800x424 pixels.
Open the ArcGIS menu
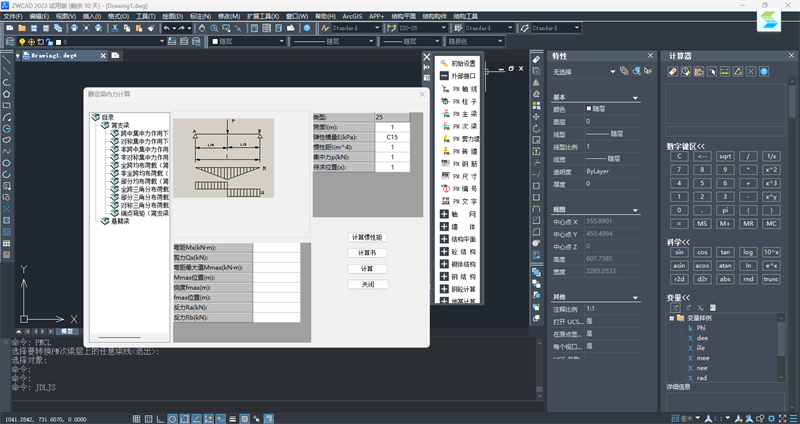coord(352,17)
